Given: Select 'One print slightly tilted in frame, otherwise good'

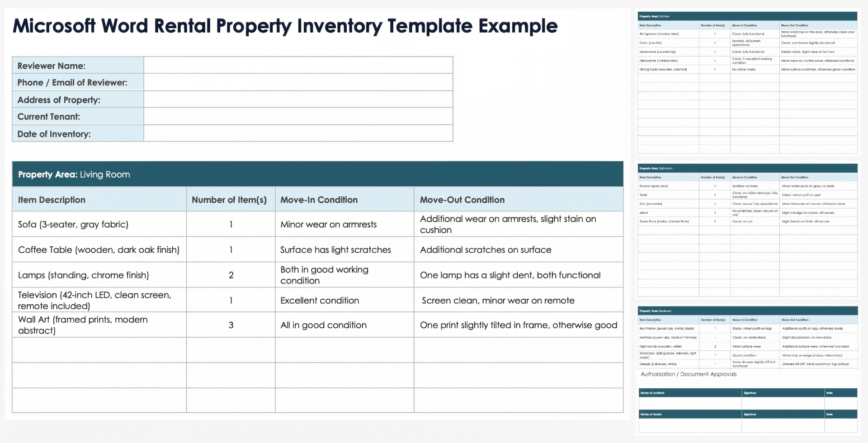Looking at the screenshot, I should tap(519, 325).
